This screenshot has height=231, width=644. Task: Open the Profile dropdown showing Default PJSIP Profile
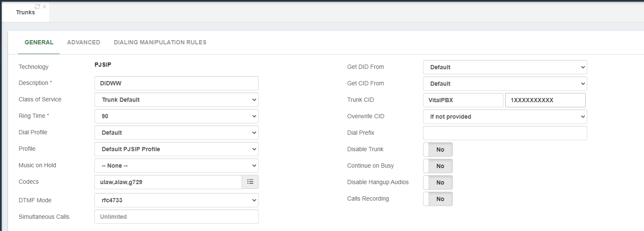point(176,149)
